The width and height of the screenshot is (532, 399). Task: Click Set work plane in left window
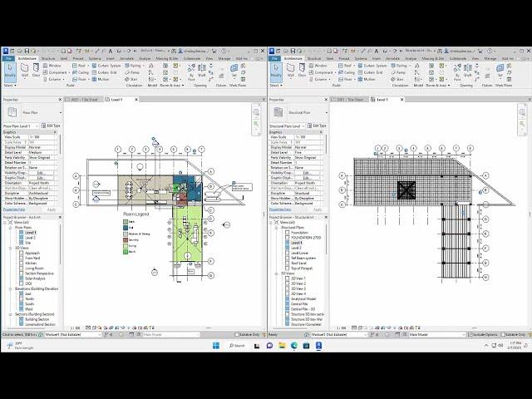pyautogui.click(x=234, y=71)
